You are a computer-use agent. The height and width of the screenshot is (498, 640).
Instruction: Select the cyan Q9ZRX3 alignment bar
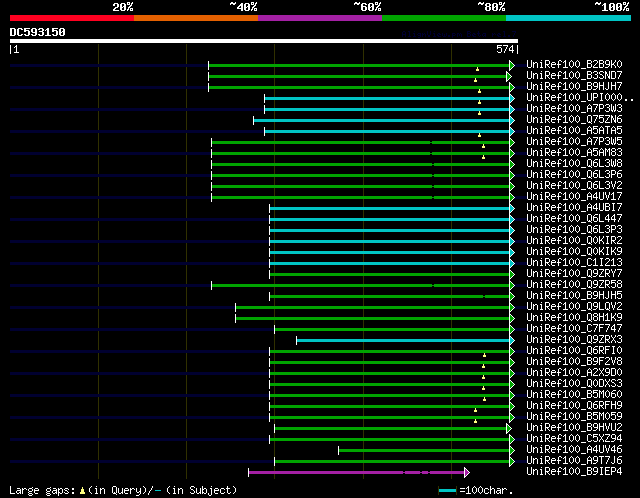pyautogui.click(x=403, y=340)
